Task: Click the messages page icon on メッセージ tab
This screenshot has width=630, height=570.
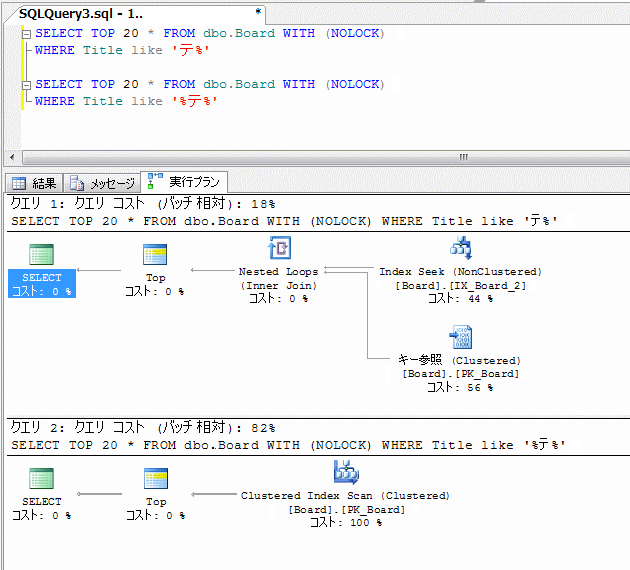Action: point(77,184)
